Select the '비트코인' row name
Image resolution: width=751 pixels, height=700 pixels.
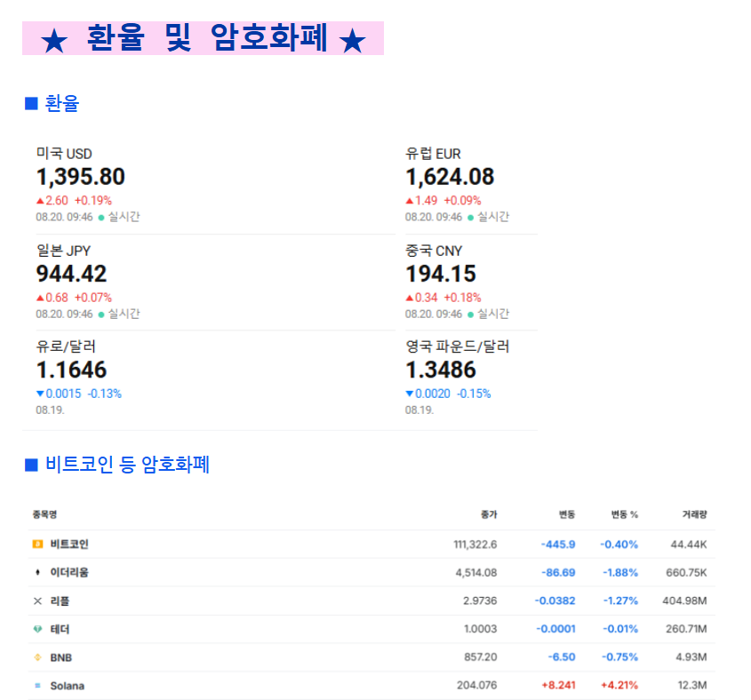69,544
